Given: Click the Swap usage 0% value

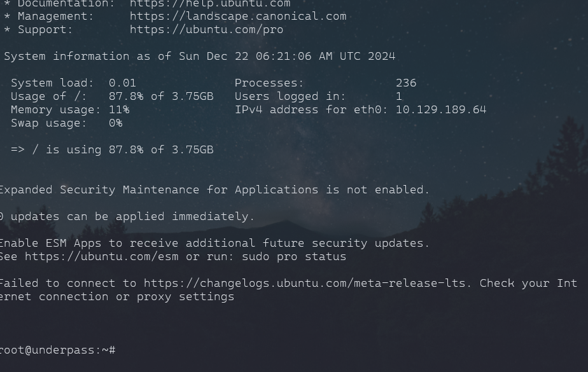Looking at the screenshot, I should point(115,123).
